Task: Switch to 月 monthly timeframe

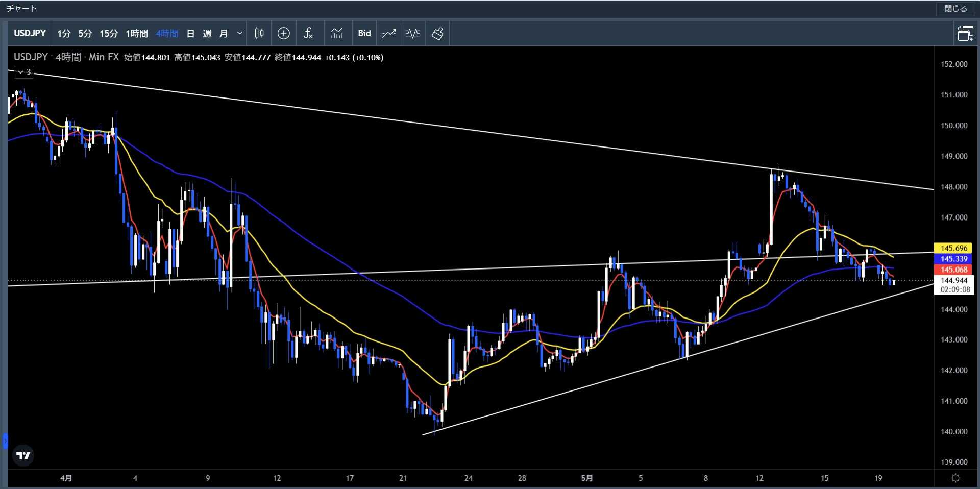Action: pyautogui.click(x=223, y=33)
